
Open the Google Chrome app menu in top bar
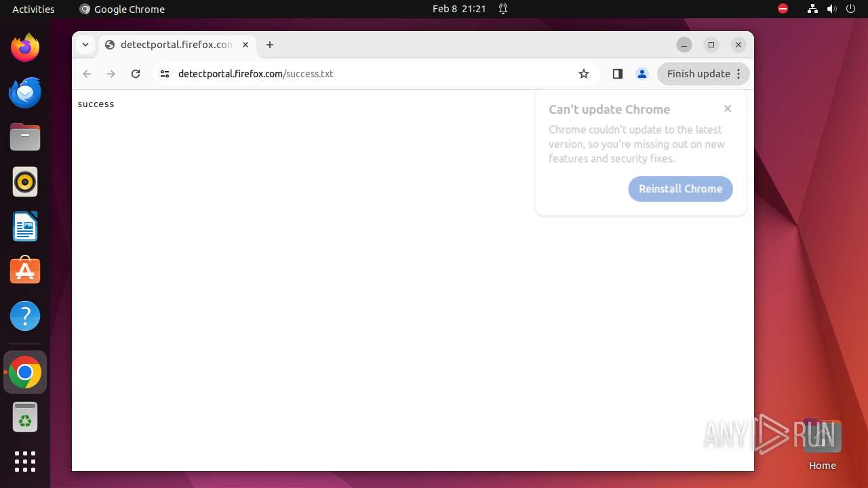(x=122, y=9)
